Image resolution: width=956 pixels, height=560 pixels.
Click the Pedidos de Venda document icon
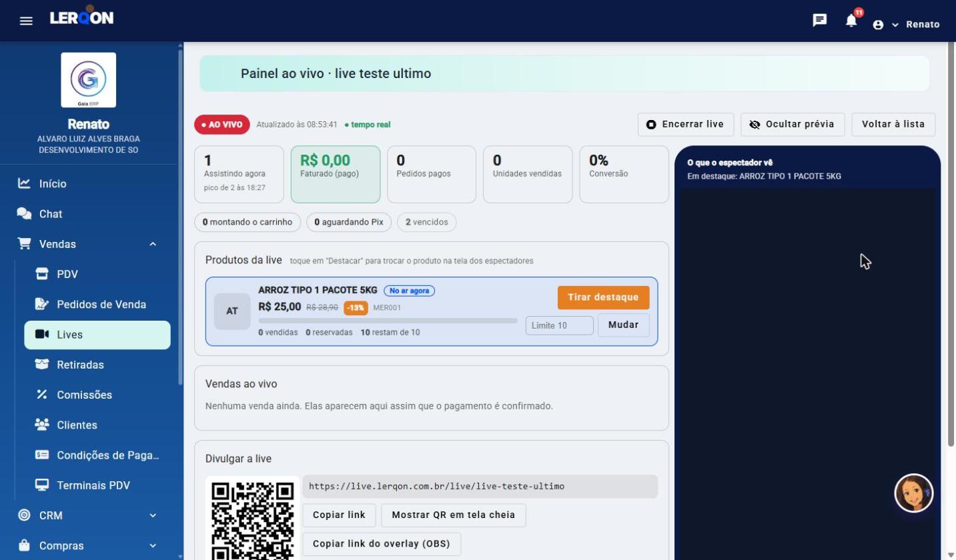click(42, 304)
